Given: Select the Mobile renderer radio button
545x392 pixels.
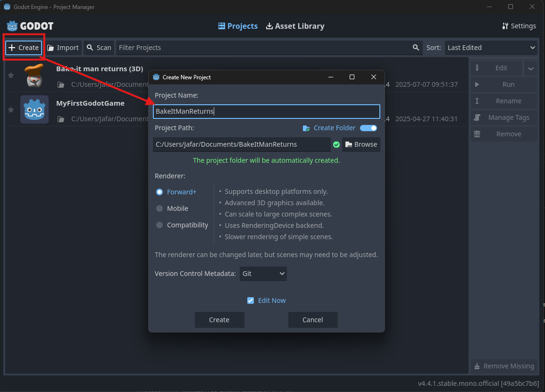Looking at the screenshot, I should [x=159, y=209].
